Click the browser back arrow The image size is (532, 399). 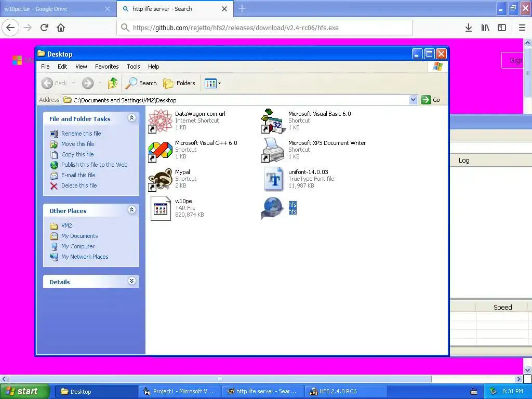(10, 28)
